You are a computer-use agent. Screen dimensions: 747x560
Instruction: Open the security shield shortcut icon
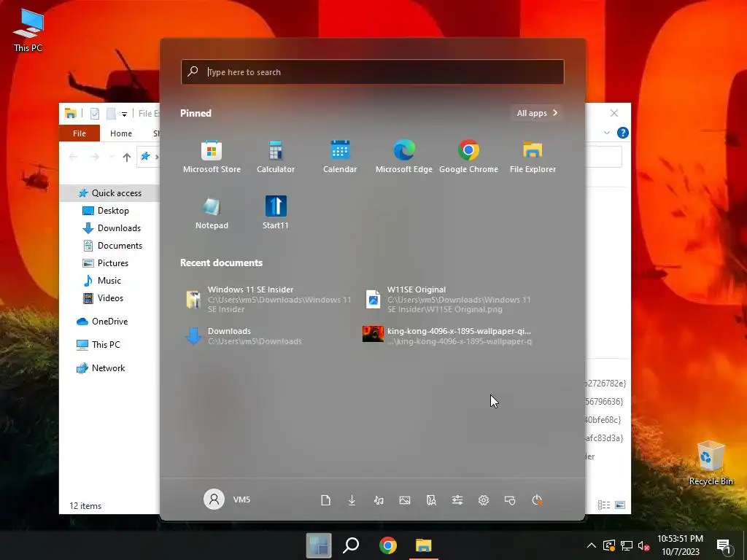[510, 500]
